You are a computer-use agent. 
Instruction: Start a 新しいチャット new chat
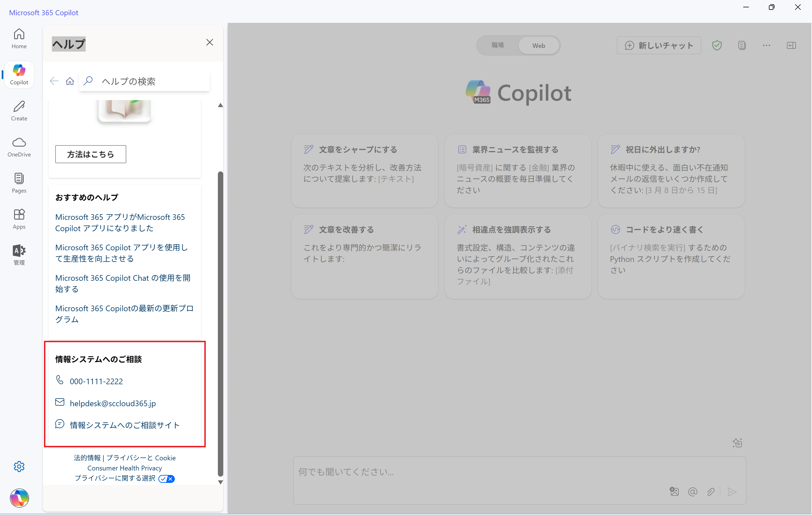659,45
